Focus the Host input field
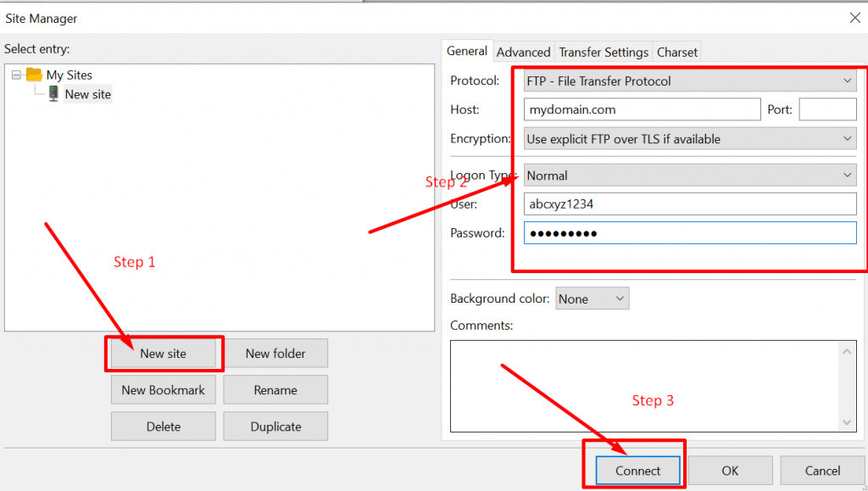This screenshot has width=868, height=491. coord(642,109)
